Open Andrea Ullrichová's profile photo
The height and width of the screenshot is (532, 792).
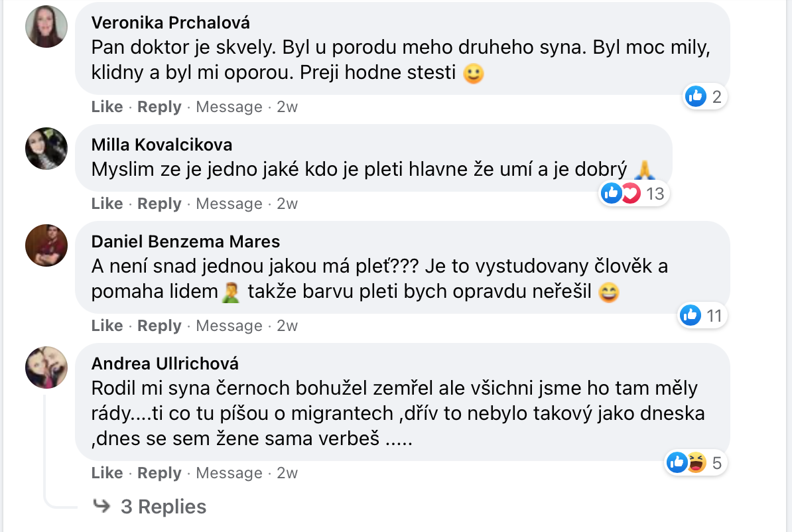point(46,367)
